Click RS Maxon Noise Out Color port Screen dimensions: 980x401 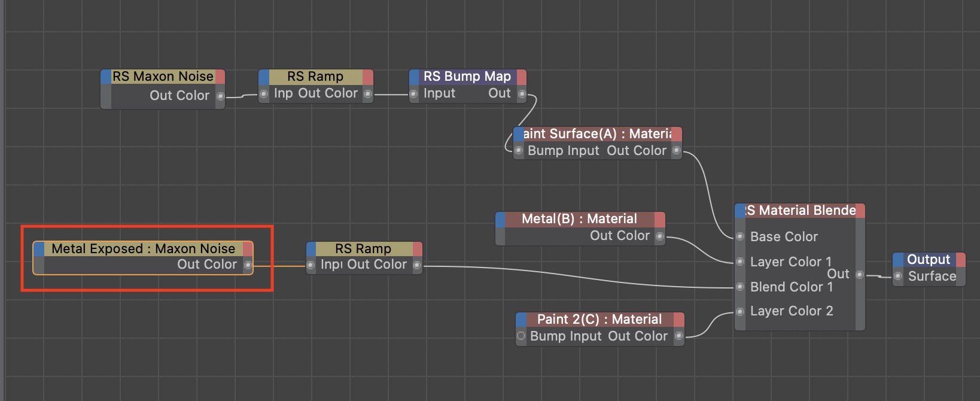[x=220, y=96]
